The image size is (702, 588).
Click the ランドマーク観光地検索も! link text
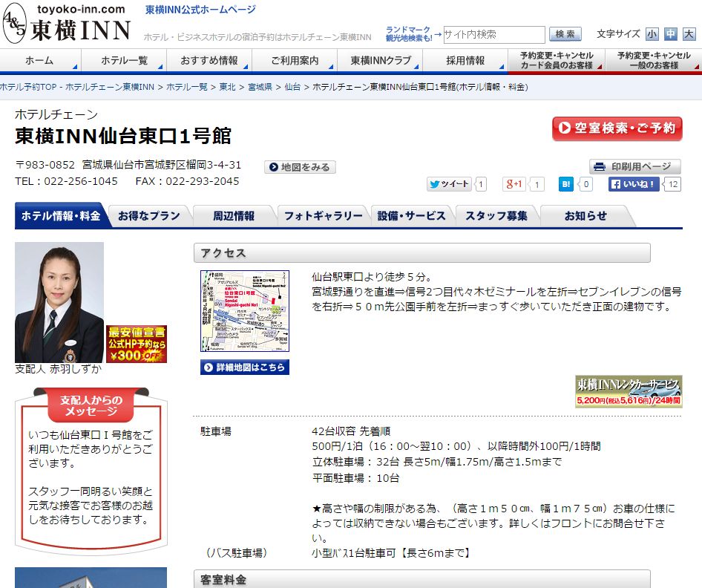click(x=409, y=34)
